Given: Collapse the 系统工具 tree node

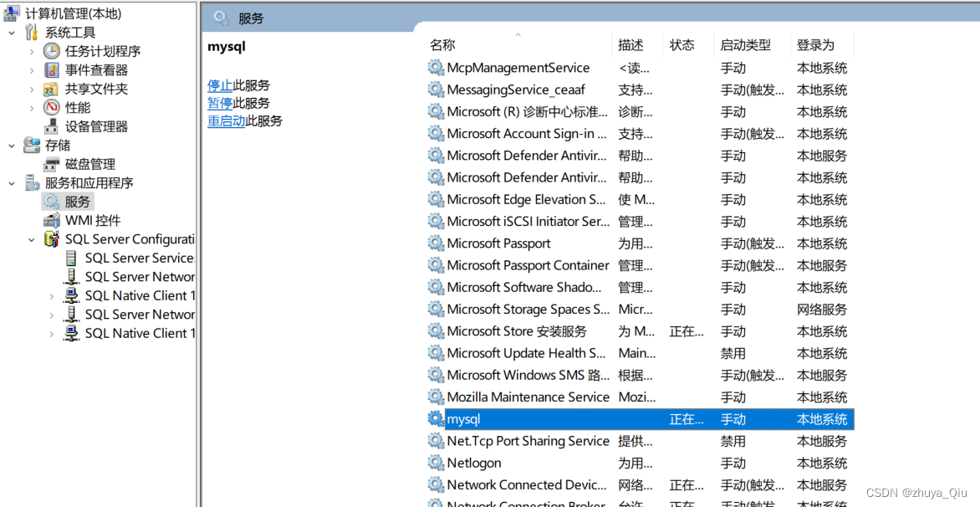Looking at the screenshot, I should tap(12, 33).
